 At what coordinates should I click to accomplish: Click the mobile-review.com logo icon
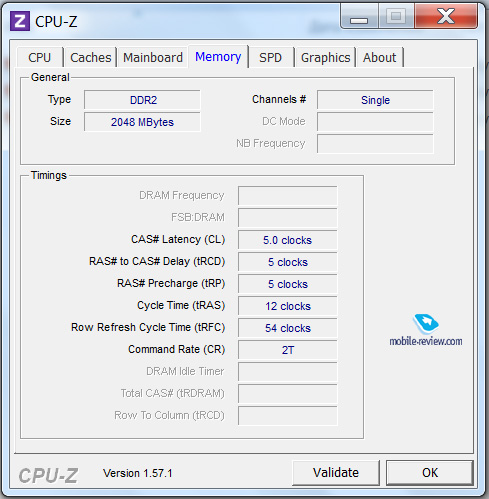tap(425, 323)
